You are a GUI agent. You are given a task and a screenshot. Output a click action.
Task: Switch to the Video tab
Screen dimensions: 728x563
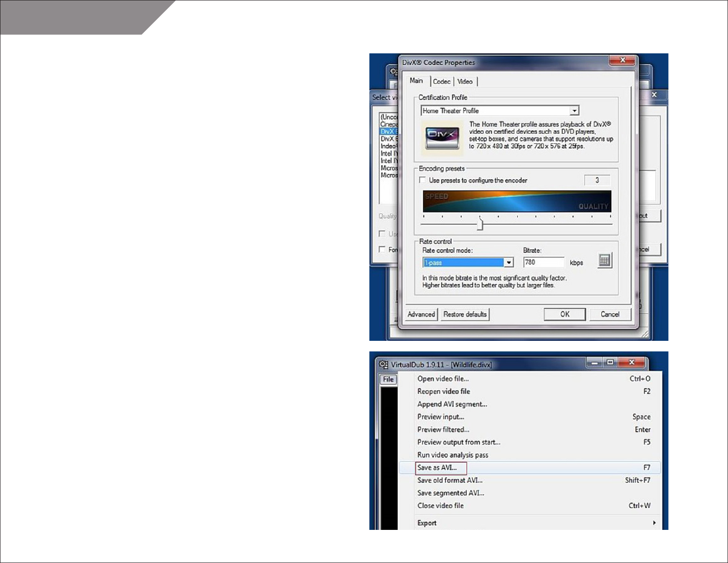pyautogui.click(x=465, y=81)
